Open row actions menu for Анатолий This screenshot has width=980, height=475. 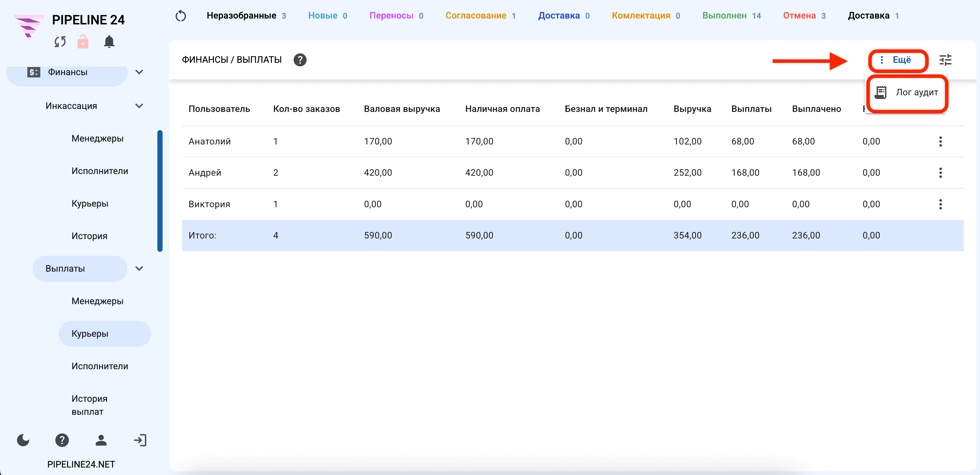pos(940,142)
